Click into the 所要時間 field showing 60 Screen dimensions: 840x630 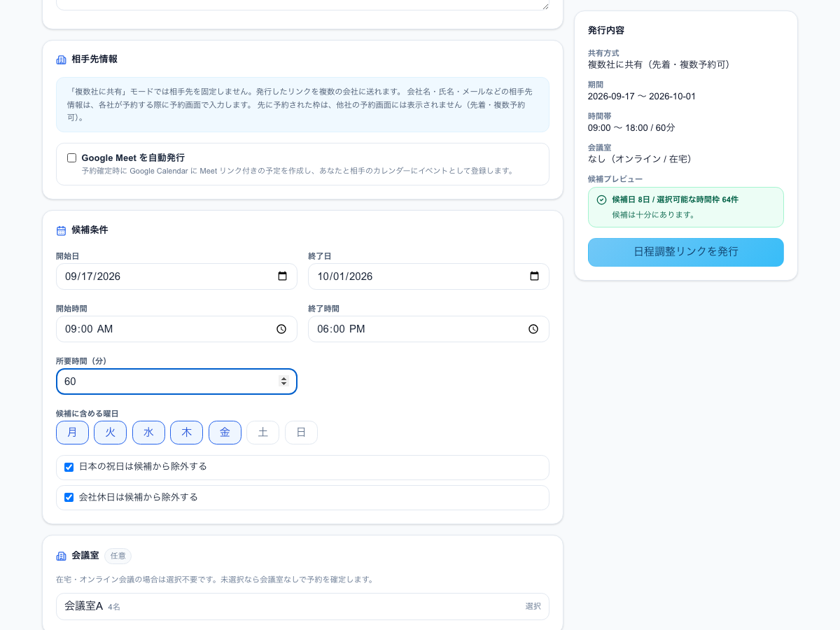pyautogui.click(x=176, y=381)
